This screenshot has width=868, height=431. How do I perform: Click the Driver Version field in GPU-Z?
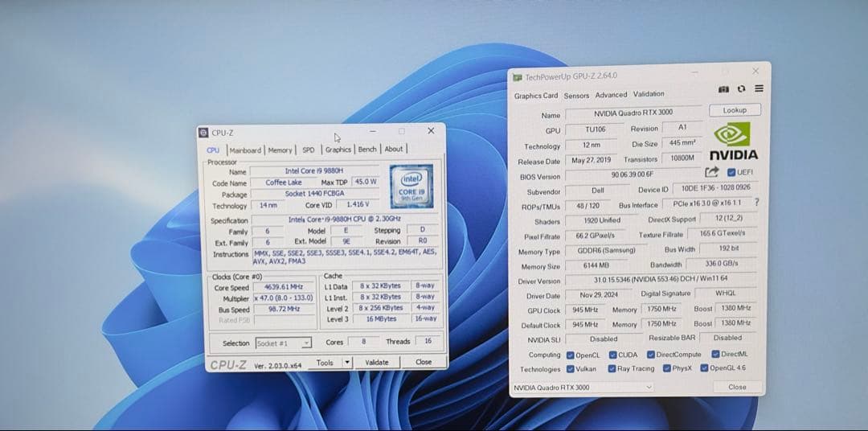pos(660,280)
